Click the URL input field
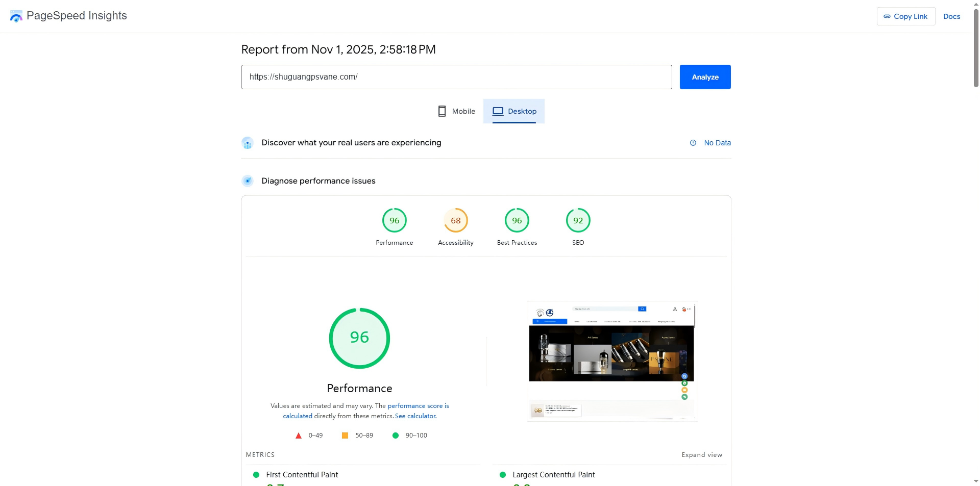 pos(456,77)
